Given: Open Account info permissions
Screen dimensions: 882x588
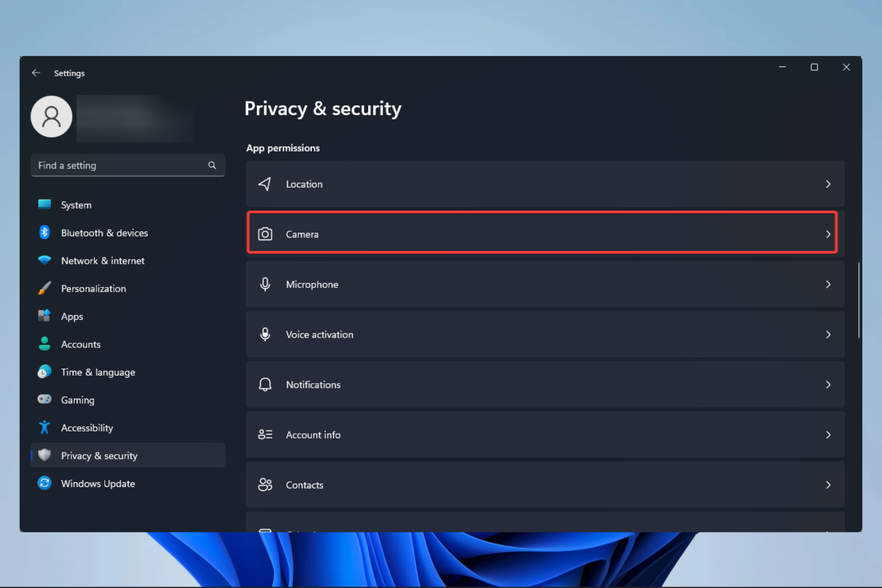Looking at the screenshot, I should tap(545, 435).
